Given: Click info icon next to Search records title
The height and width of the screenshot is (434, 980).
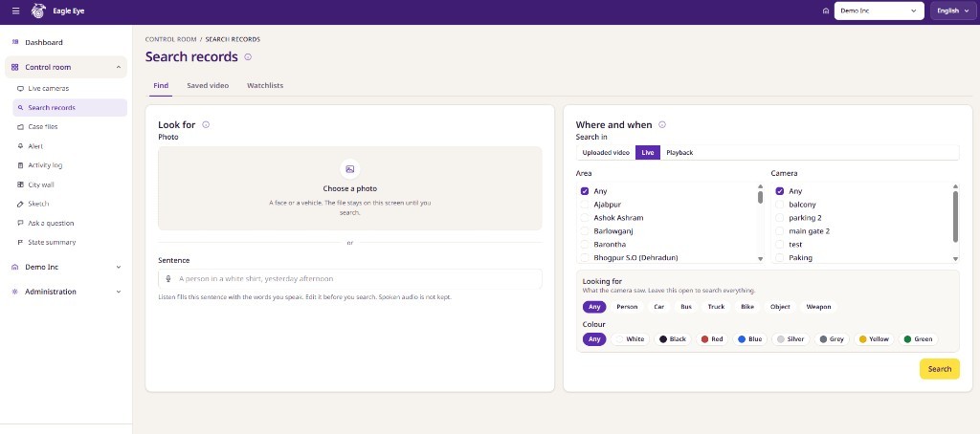Looking at the screenshot, I should tap(248, 56).
